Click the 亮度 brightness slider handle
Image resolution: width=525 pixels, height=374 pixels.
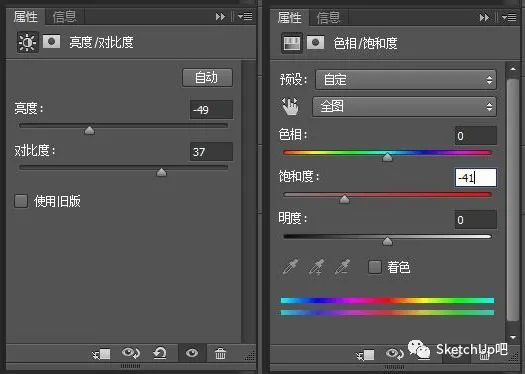[89, 130]
